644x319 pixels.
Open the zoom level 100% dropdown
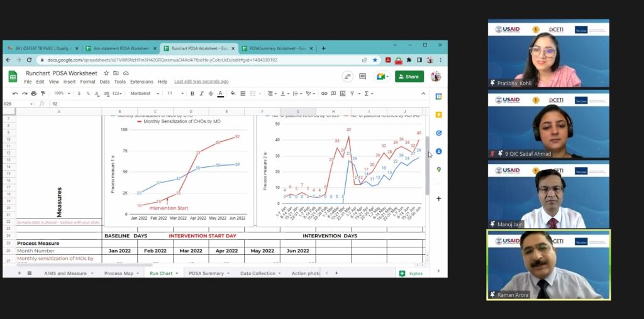60,94
